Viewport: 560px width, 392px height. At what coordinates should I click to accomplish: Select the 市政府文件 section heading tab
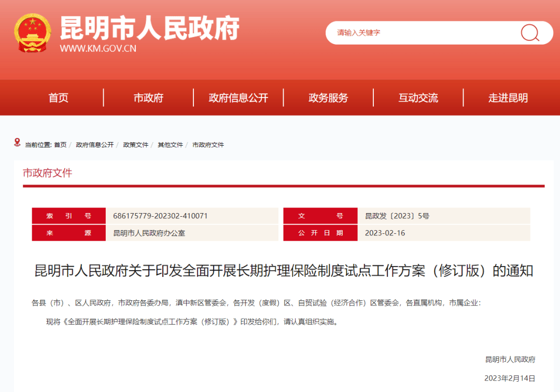coord(47,173)
